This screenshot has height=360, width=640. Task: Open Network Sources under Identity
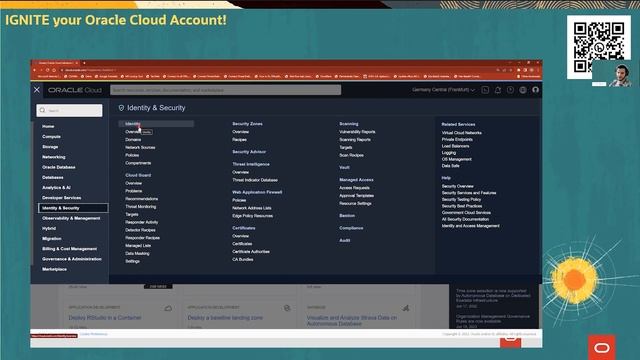pos(140,147)
